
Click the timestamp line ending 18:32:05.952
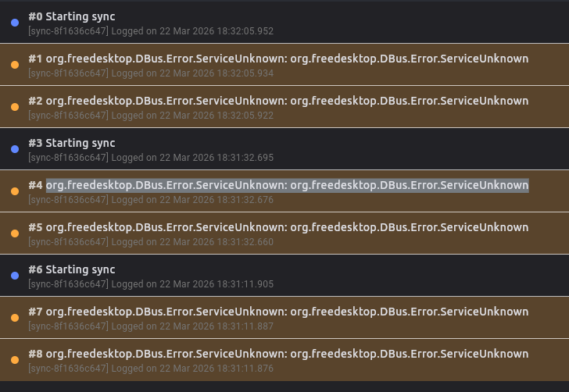tap(151, 31)
